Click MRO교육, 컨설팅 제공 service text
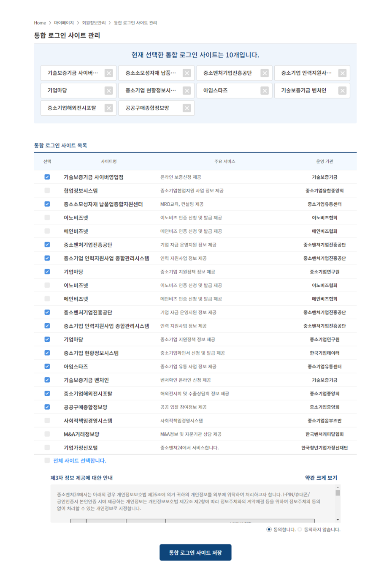Screen dimensions: 392x585 [182, 204]
